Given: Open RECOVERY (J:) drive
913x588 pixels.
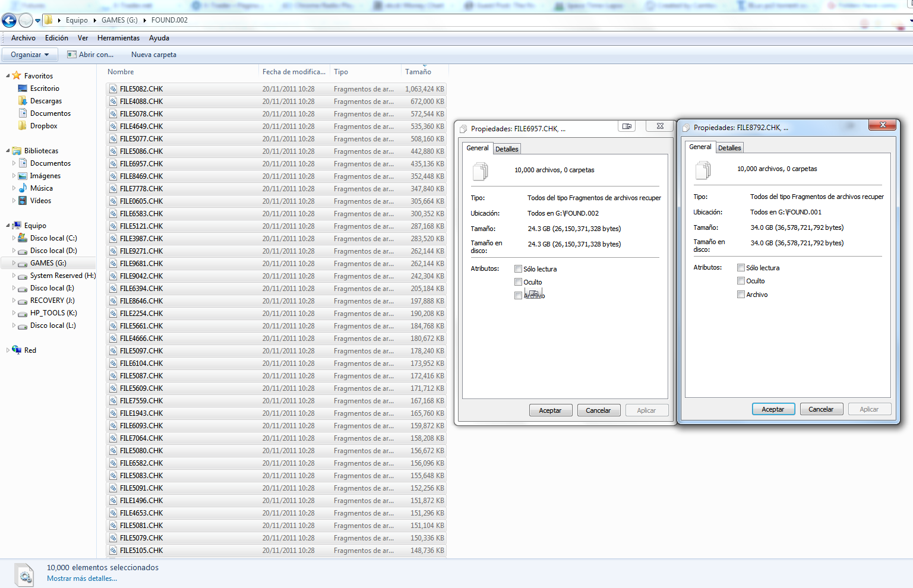Looking at the screenshot, I should point(52,300).
